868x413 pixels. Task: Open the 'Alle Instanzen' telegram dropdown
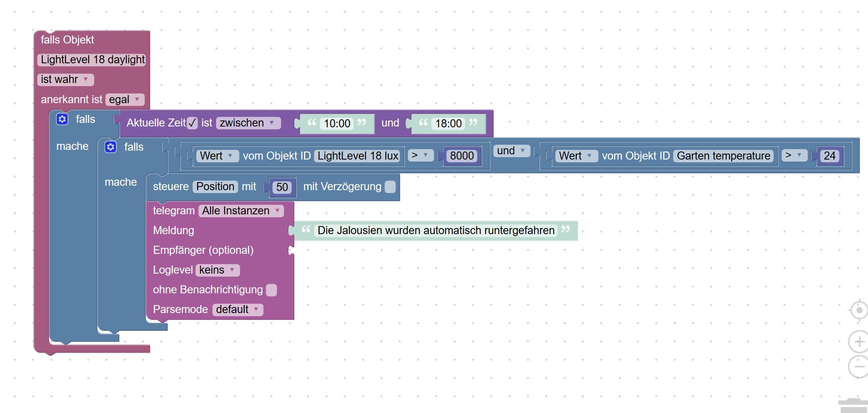tap(241, 211)
